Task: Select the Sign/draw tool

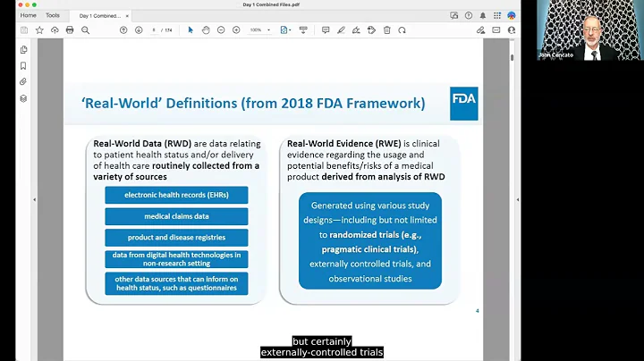Action: [356, 30]
